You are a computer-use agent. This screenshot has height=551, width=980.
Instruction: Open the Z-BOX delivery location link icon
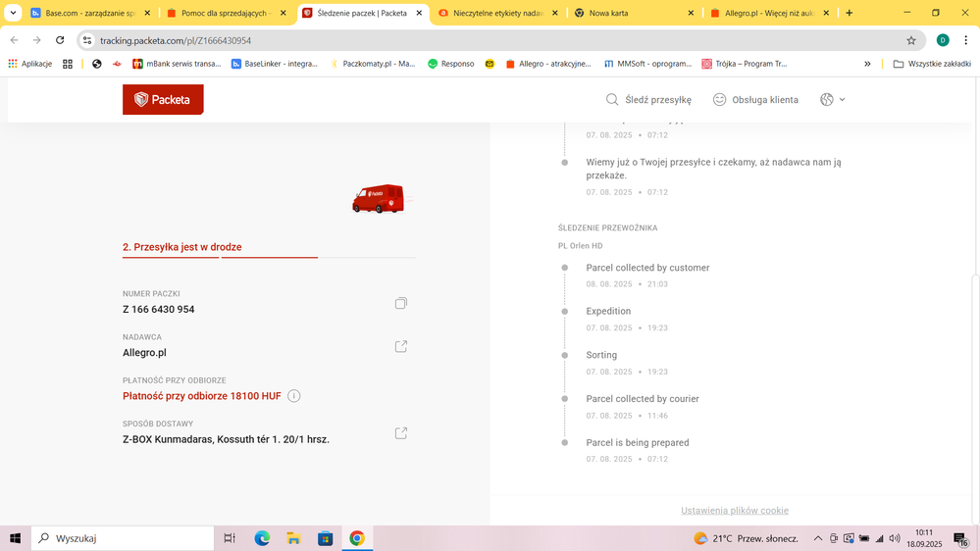(x=400, y=433)
